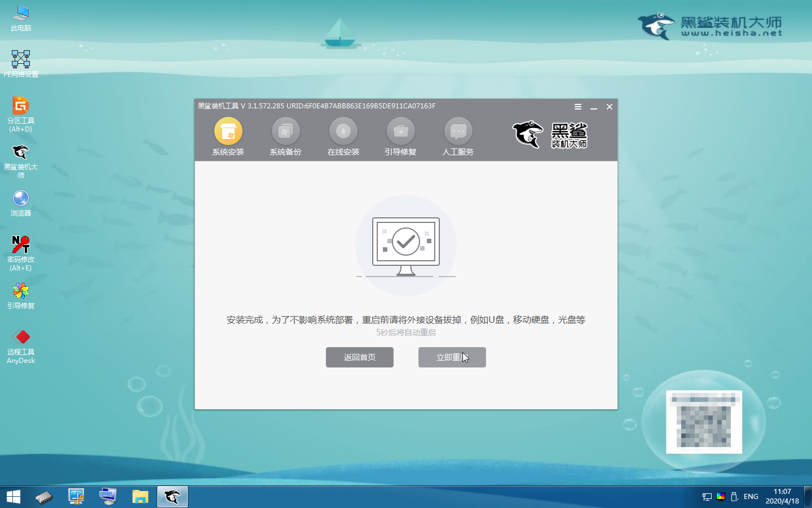
Task: Open 引导修复 desktop shortcut
Action: pos(21,296)
